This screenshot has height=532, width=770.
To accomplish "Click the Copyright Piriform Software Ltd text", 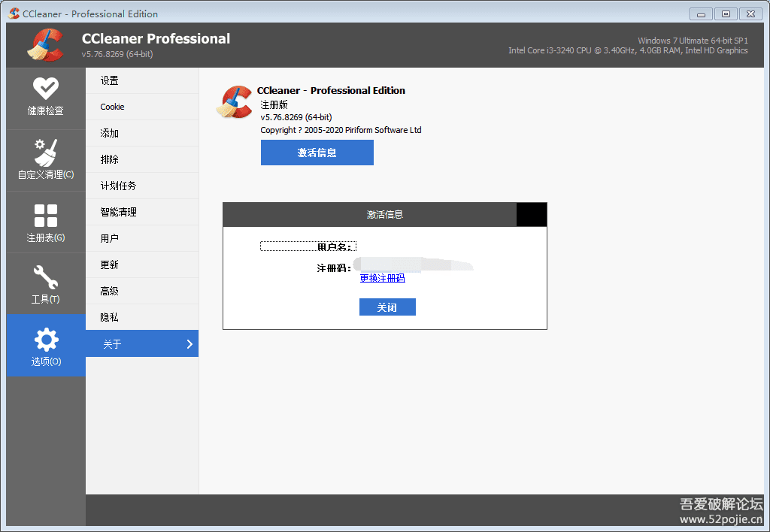I will tap(341, 130).
